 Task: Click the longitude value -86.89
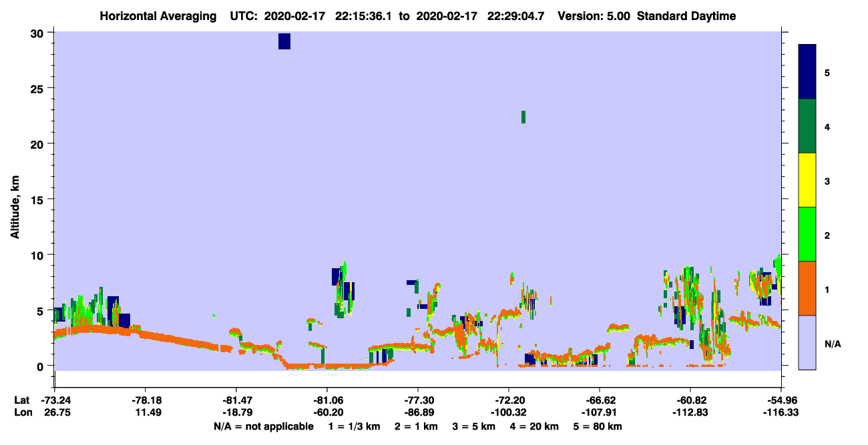418,413
